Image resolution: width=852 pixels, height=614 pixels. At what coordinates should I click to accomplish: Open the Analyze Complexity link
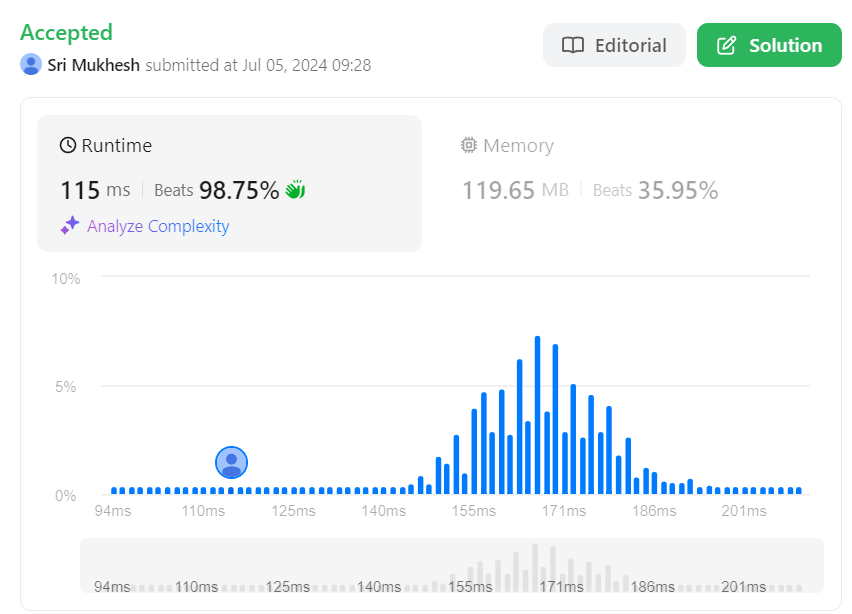click(158, 226)
